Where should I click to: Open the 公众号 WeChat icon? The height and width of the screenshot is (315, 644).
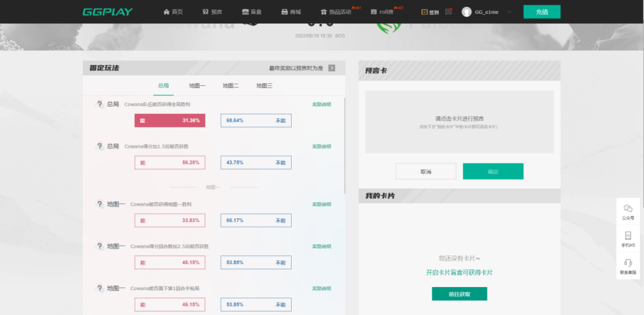628,212
